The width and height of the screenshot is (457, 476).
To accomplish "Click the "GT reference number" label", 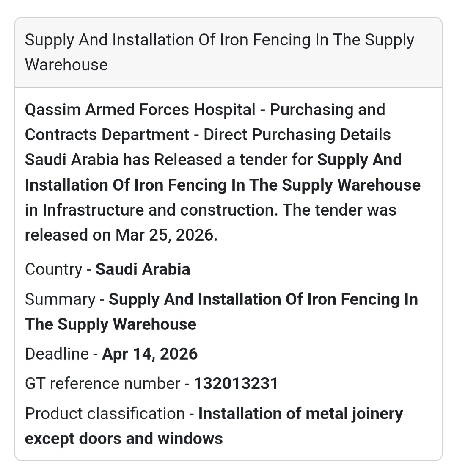I will click(x=102, y=384).
